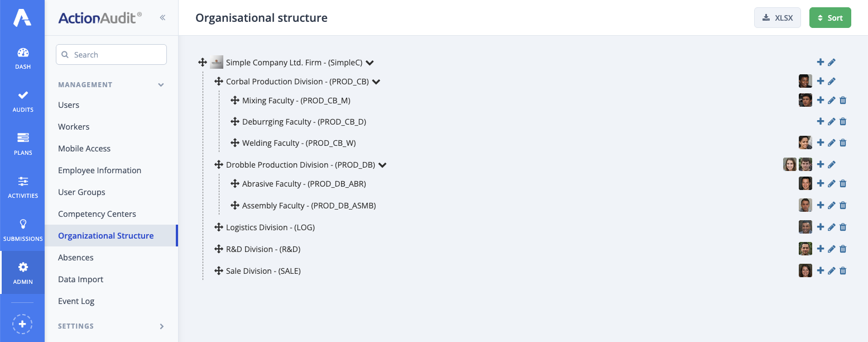This screenshot has width=868, height=342.
Task: Edit the Simple Company Ltd. Firm root
Action: 832,62
